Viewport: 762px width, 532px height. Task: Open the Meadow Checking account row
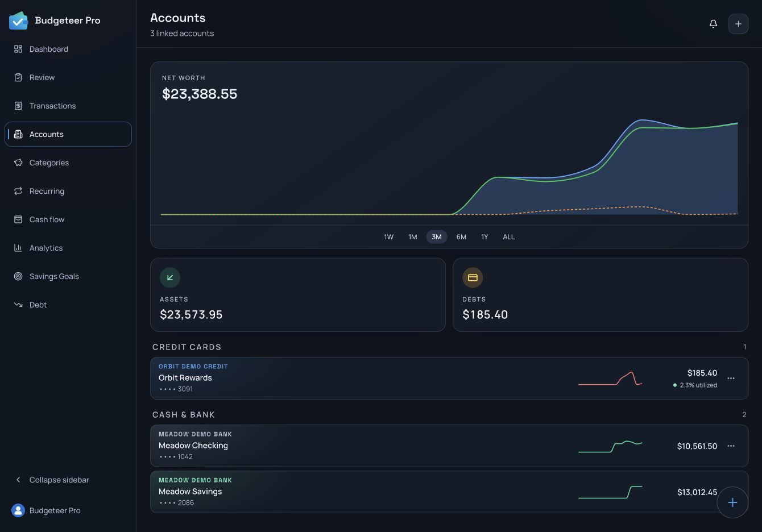pos(449,446)
